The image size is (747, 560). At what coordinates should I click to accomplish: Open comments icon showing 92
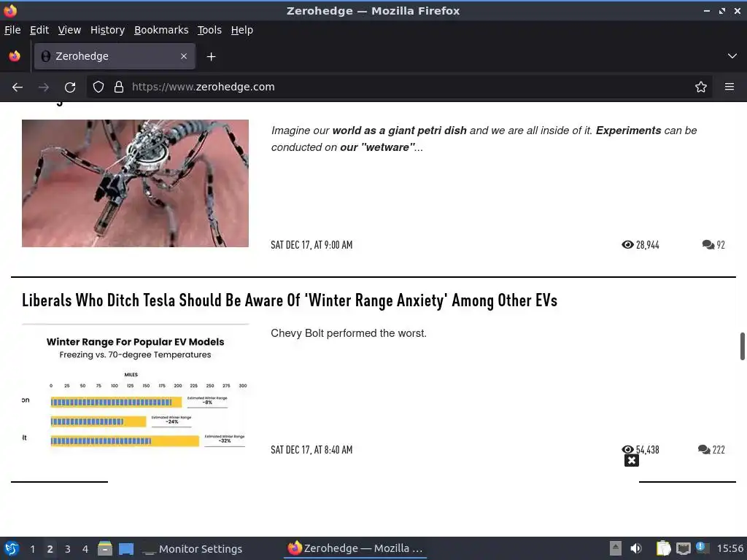click(708, 245)
